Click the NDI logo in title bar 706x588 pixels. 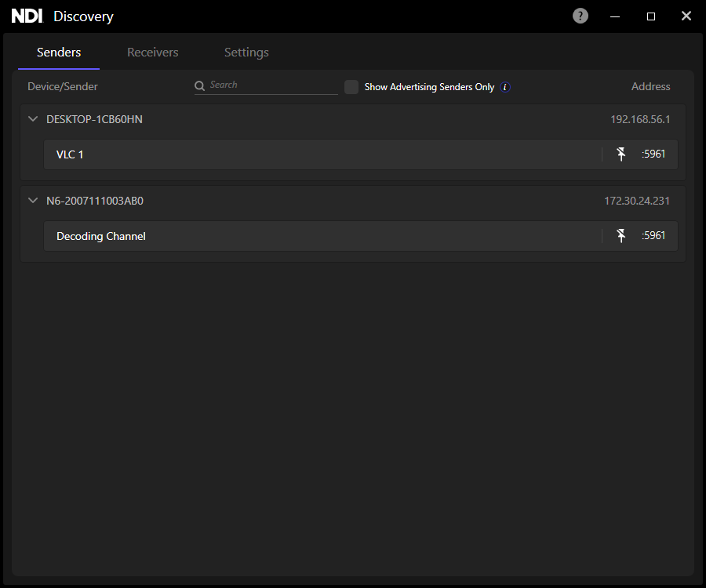coord(27,16)
